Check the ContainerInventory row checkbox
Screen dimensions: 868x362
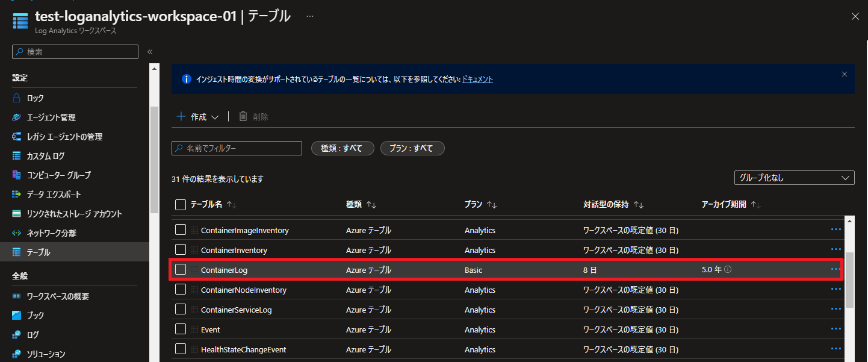pos(181,249)
